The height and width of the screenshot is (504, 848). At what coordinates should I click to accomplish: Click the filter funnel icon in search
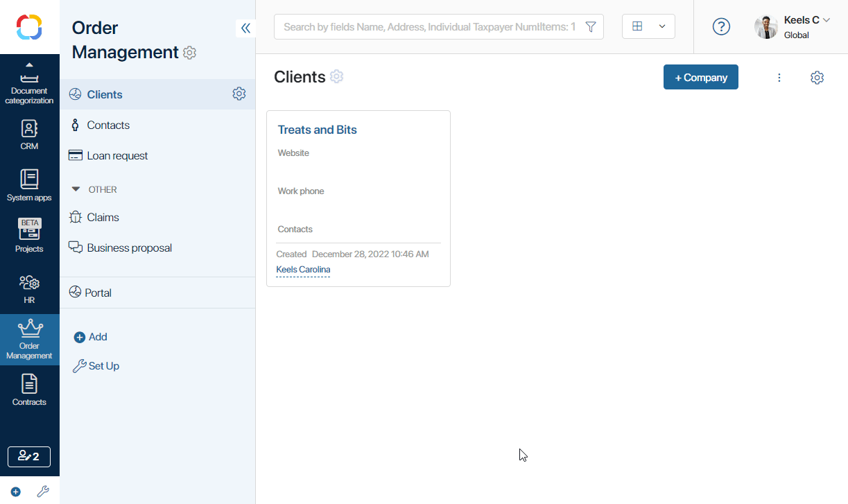pos(591,27)
